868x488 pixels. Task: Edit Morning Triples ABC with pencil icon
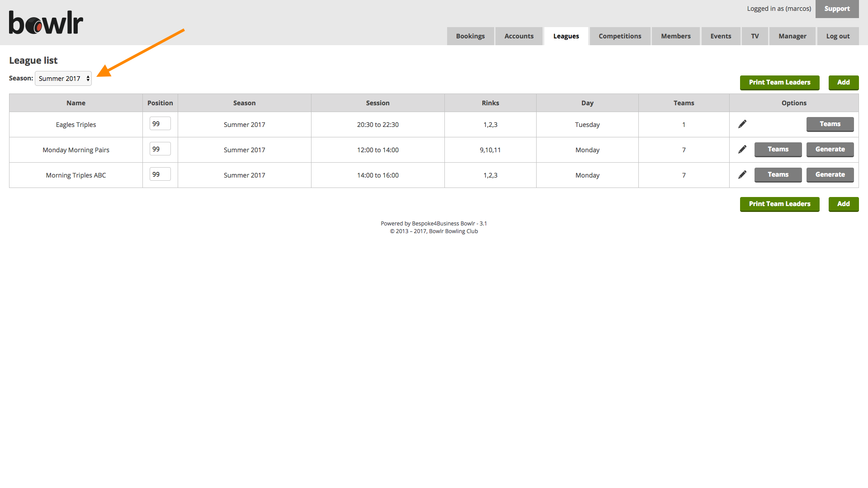pos(742,174)
